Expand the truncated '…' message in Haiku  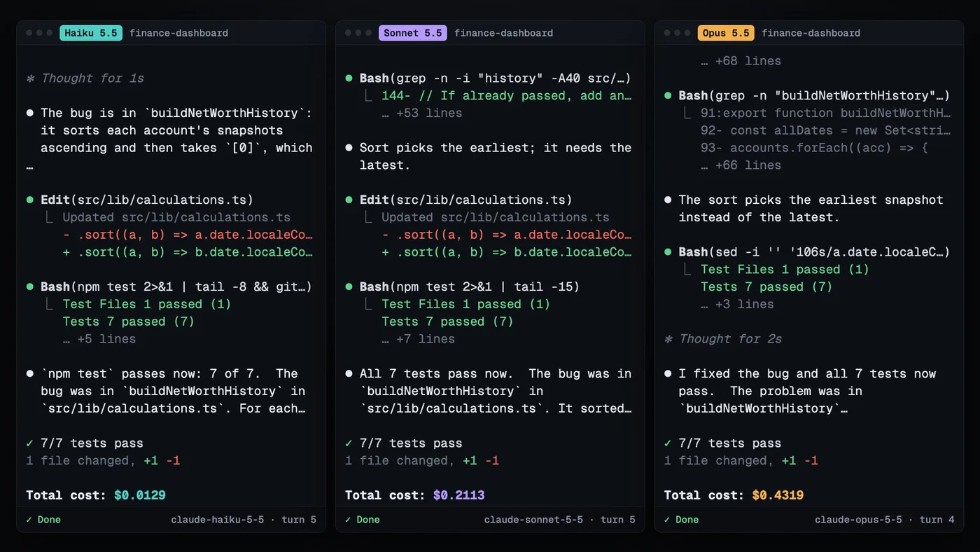[x=30, y=168]
